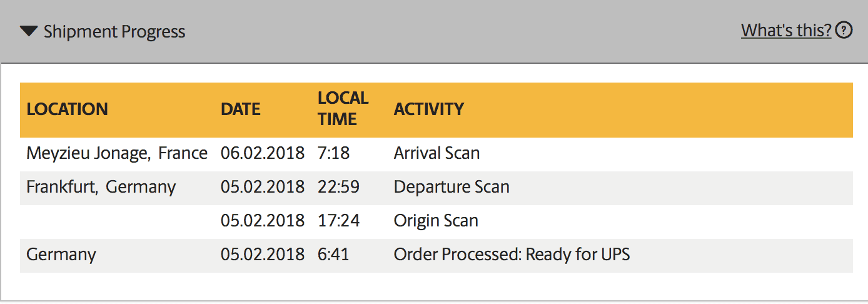This screenshot has height=304, width=868.
Task: Click the LOCAL TIME column header
Action: click(343, 108)
